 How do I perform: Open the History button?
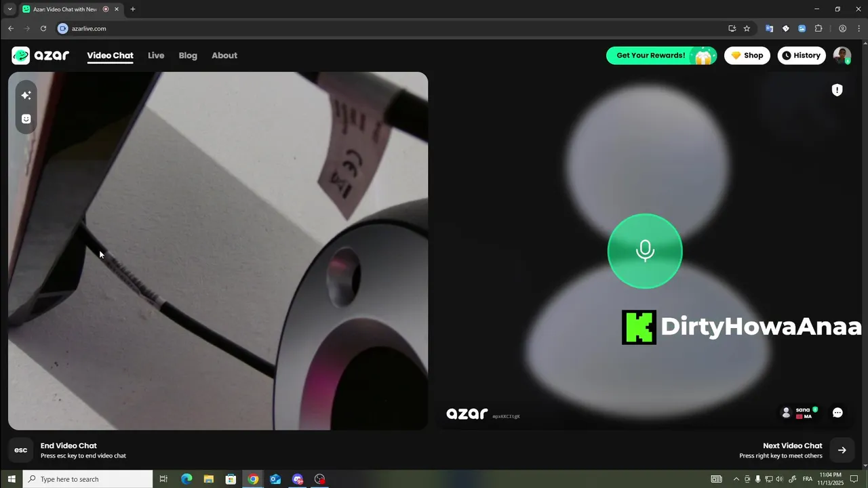802,56
